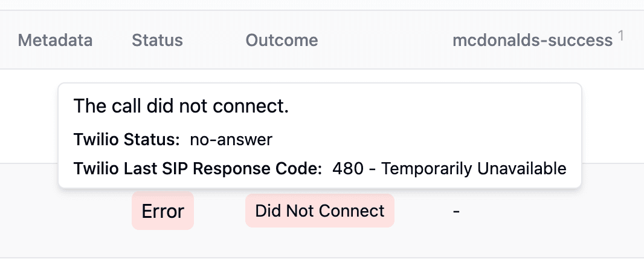Click "The call did not connect." heading

[x=181, y=107]
